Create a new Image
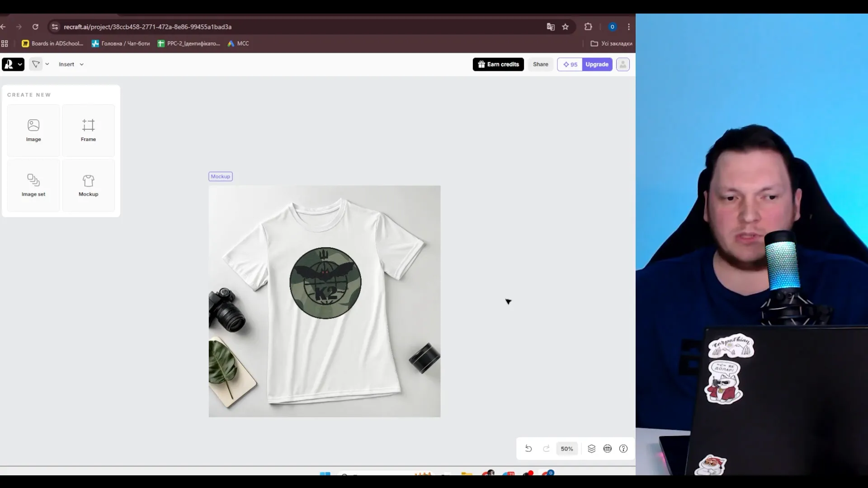 point(33,131)
